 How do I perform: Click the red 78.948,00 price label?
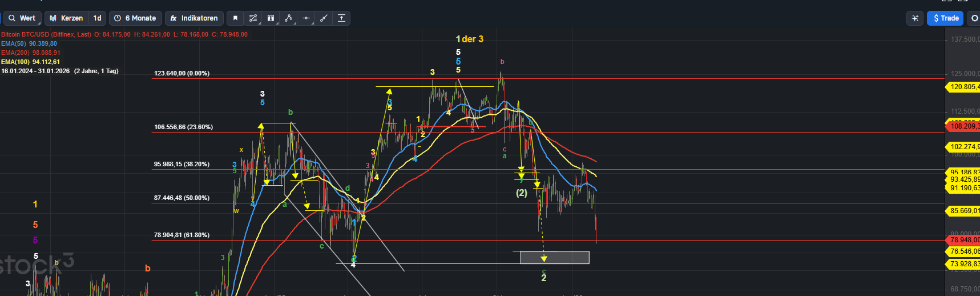click(963, 240)
